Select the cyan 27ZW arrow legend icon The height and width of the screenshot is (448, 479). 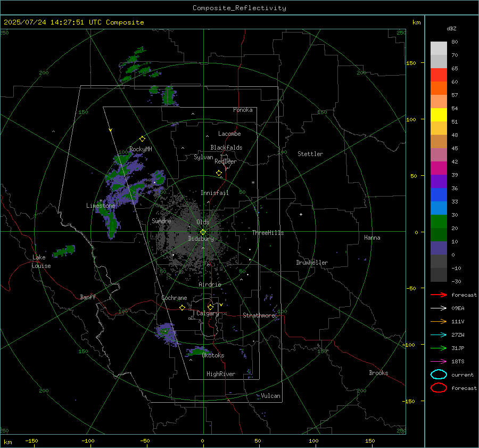439,335
